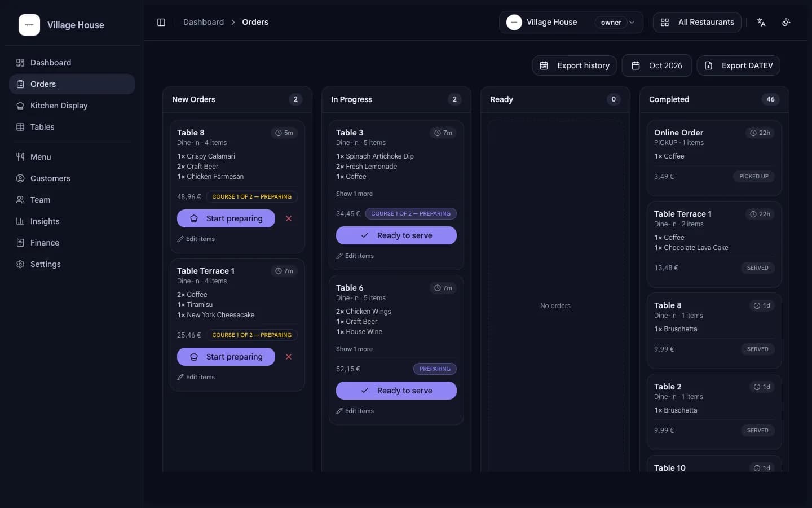Image resolution: width=812 pixels, height=508 pixels.
Task: Click Edit items under Table 3
Action: 355,256
